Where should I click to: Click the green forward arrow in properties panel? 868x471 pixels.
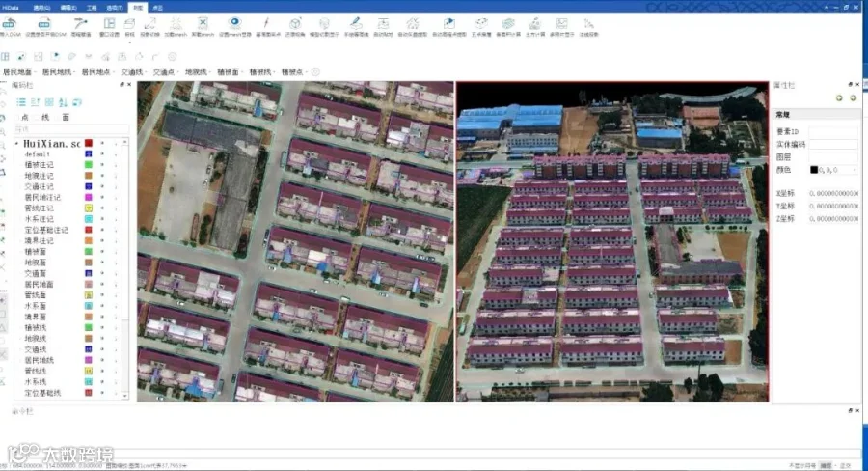(854, 98)
